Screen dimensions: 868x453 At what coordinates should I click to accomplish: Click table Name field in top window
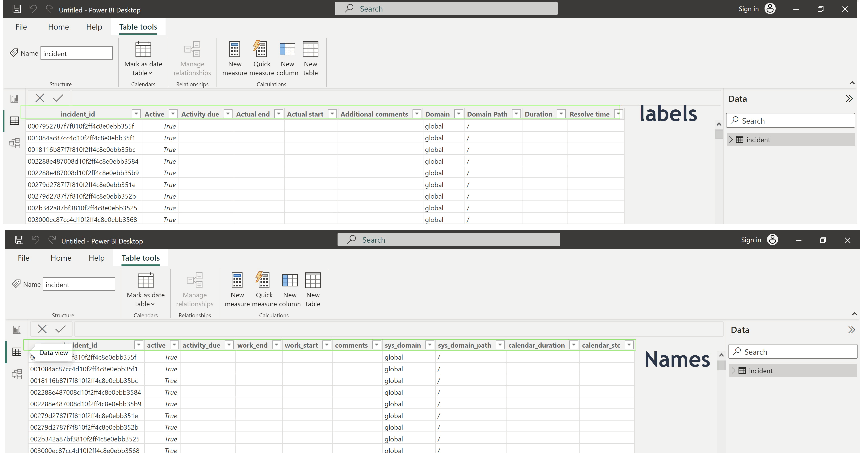pyautogui.click(x=77, y=53)
